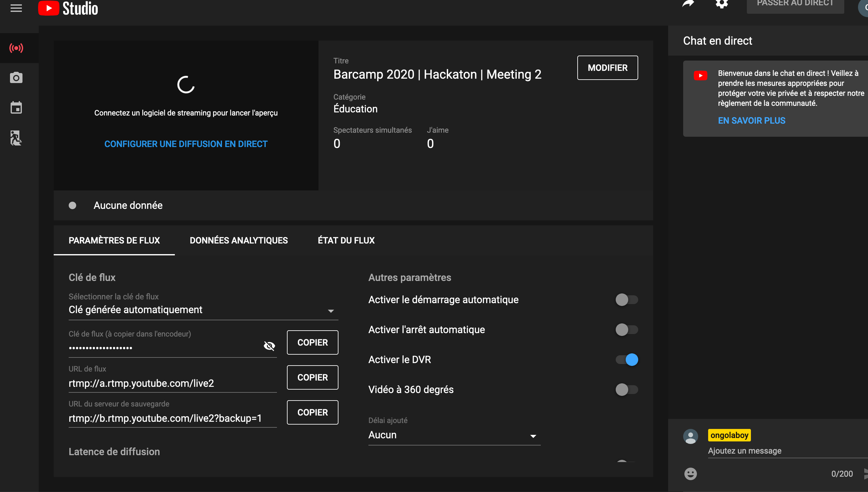Click the YouTube Studio logo
The image size is (868, 492).
[x=68, y=8]
